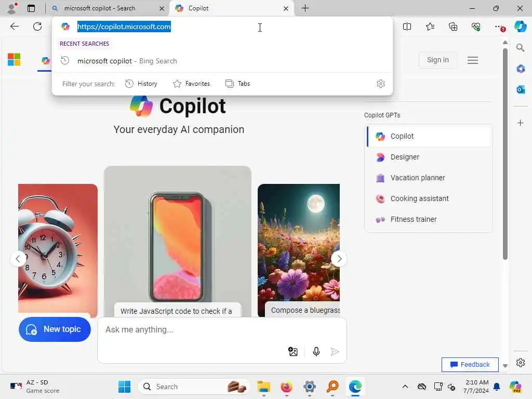This screenshot has height=399, width=532.
Task: Open Microsoft Edge in the taskbar
Action: point(355,387)
